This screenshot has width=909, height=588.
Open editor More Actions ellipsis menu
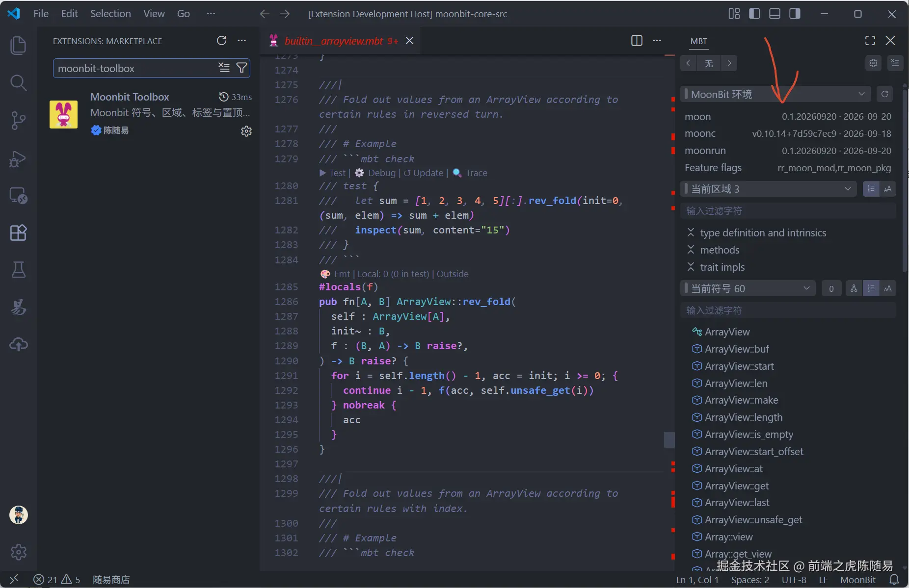pos(657,41)
